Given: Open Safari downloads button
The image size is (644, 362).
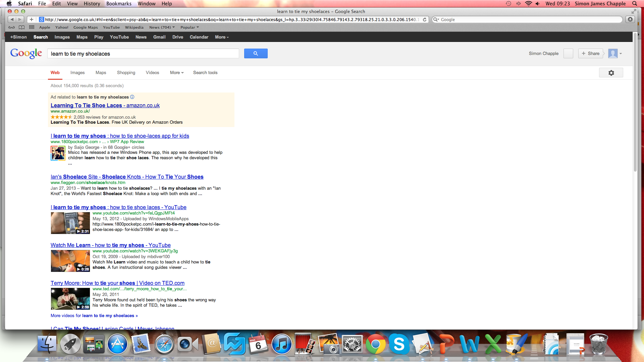Looking at the screenshot, I should coord(630,19).
